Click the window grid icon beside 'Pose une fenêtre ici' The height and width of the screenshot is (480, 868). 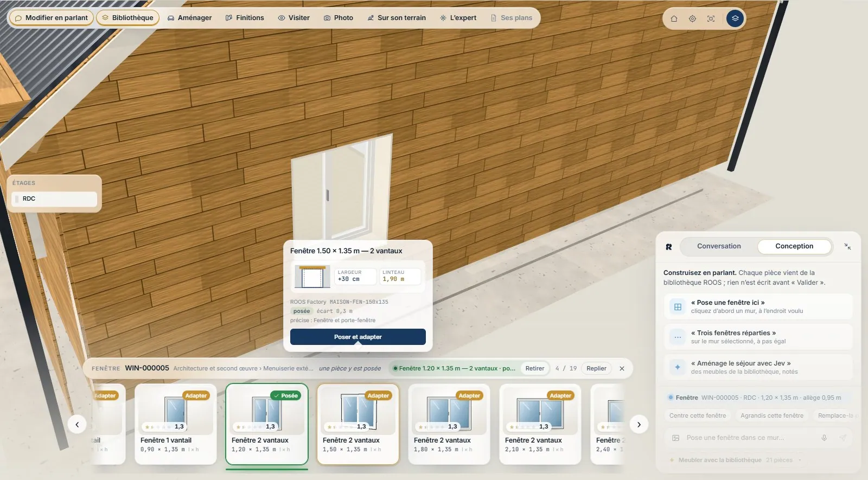point(678,307)
